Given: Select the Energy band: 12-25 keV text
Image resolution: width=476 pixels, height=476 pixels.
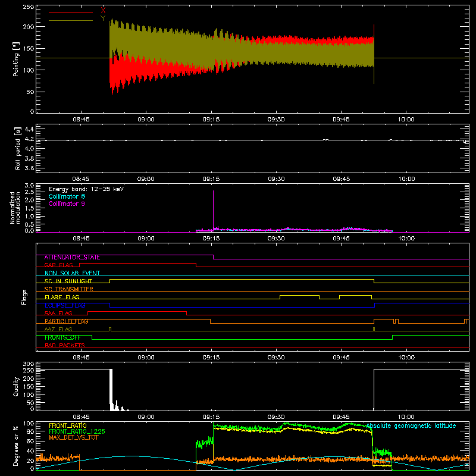Looking at the screenshot, I should (x=86, y=189).
